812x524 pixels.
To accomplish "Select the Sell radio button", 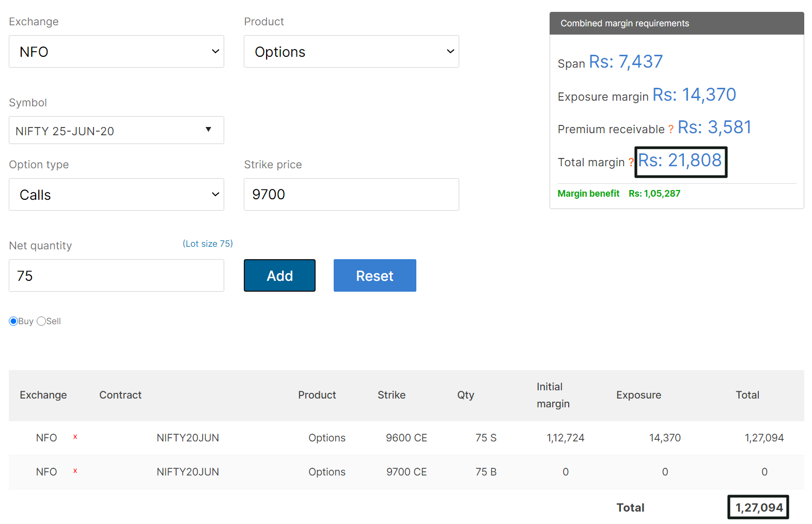I will coord(41,321).
